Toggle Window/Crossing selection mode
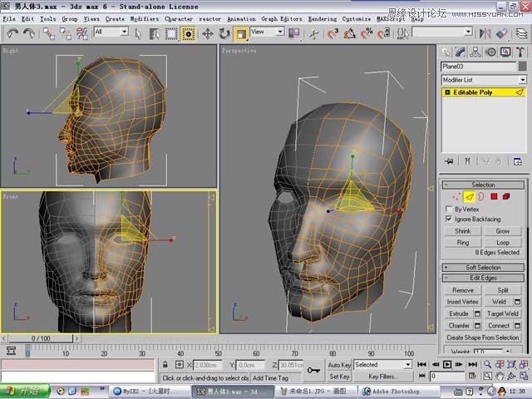Image resolution: width=532 pixels, height=399 pixels. [x=188, y=33]
